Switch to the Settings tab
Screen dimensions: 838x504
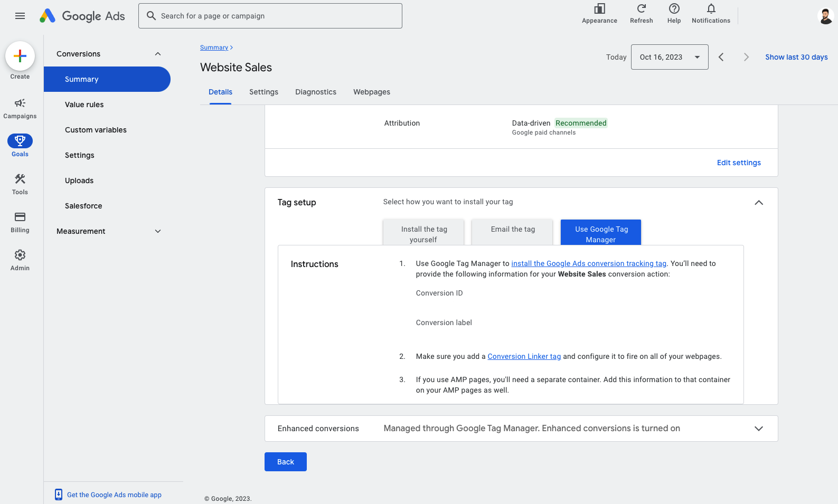[263, 92]
